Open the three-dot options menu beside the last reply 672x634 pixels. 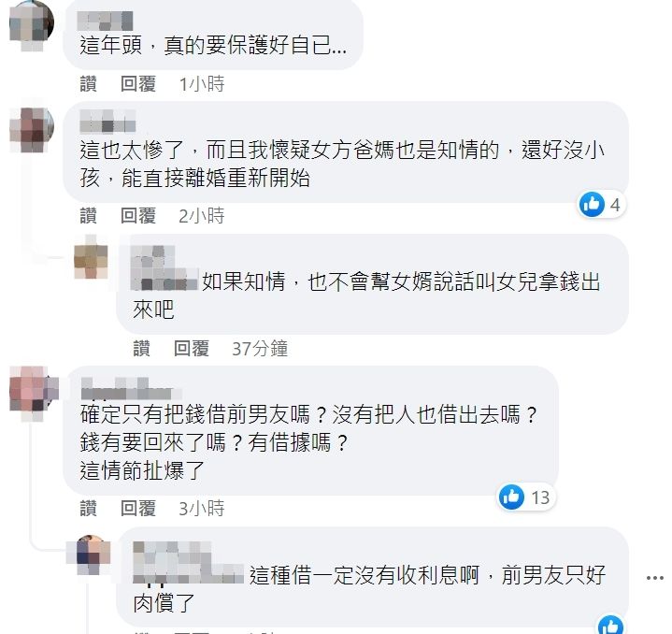point(655,578)
